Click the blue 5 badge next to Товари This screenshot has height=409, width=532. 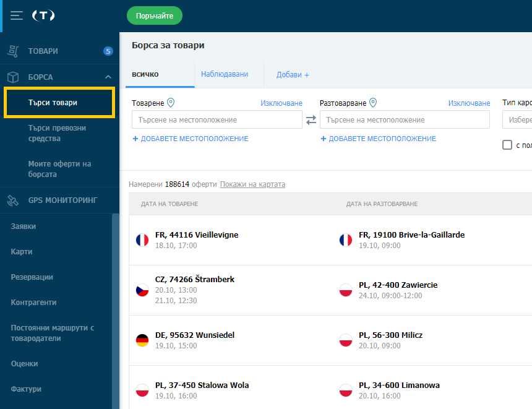click(108, 51)
